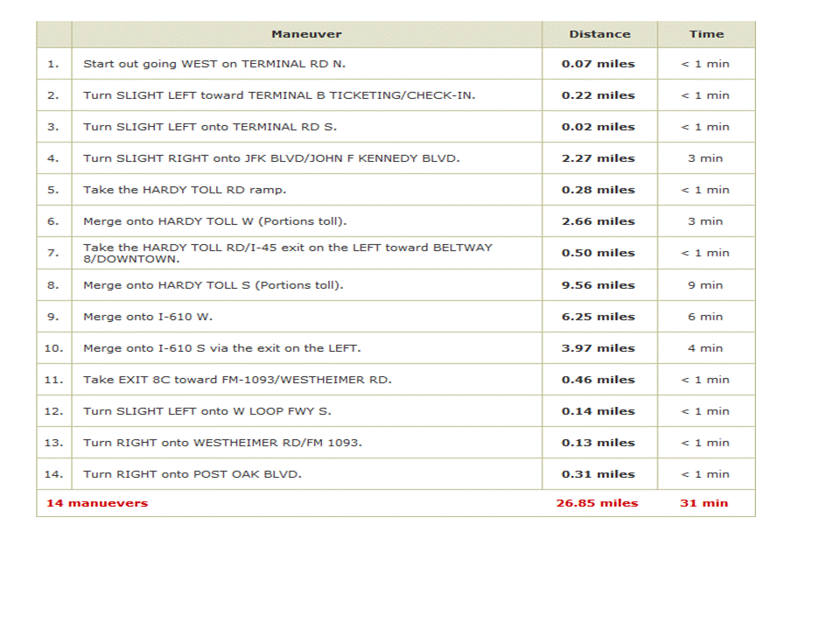Click the JFK BLVD/John F Kennedy Blvd step
840x630 pixels.
271,158
